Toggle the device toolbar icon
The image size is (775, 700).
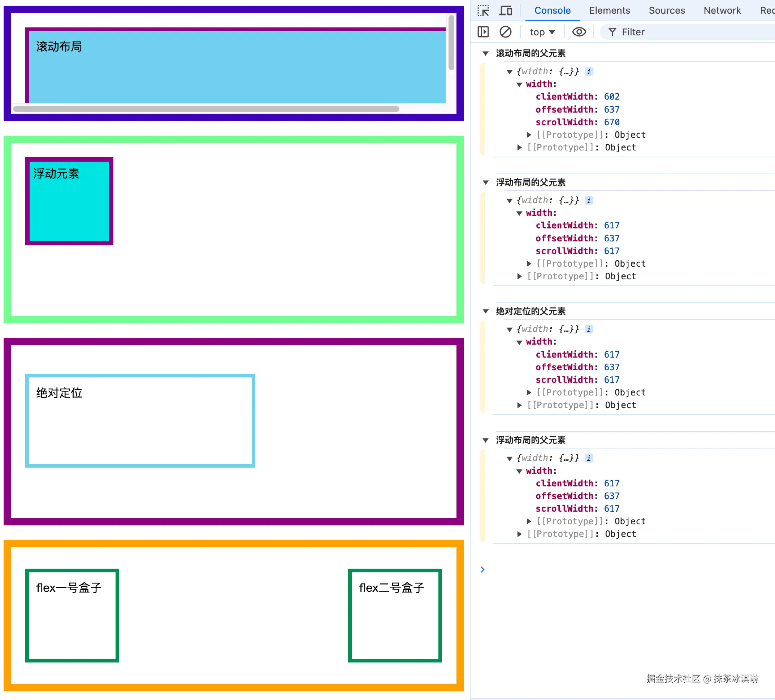(x=506, y=10)
